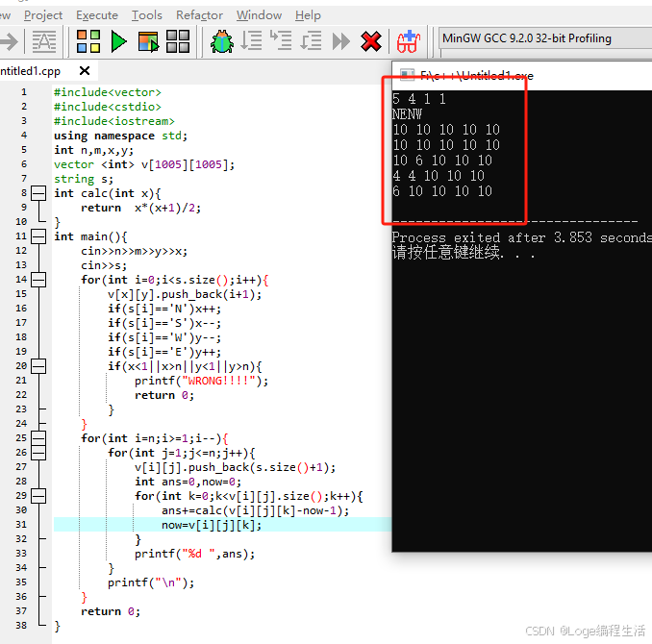The width and height of the screenshot is (652, 644).
Task: Click the Add Watch glasses icon
Action: tap(409, 41)
